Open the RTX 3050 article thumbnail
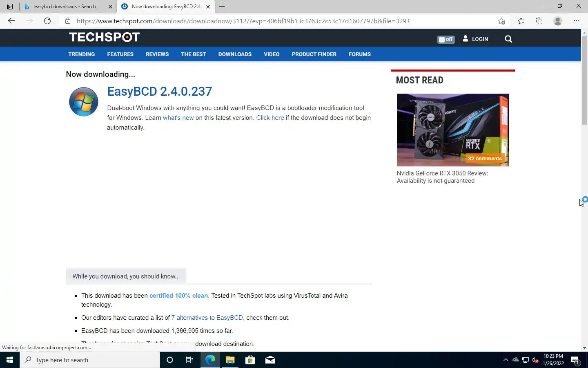The width and height of the screenshot is (588, 368). [x=453, y=130]
